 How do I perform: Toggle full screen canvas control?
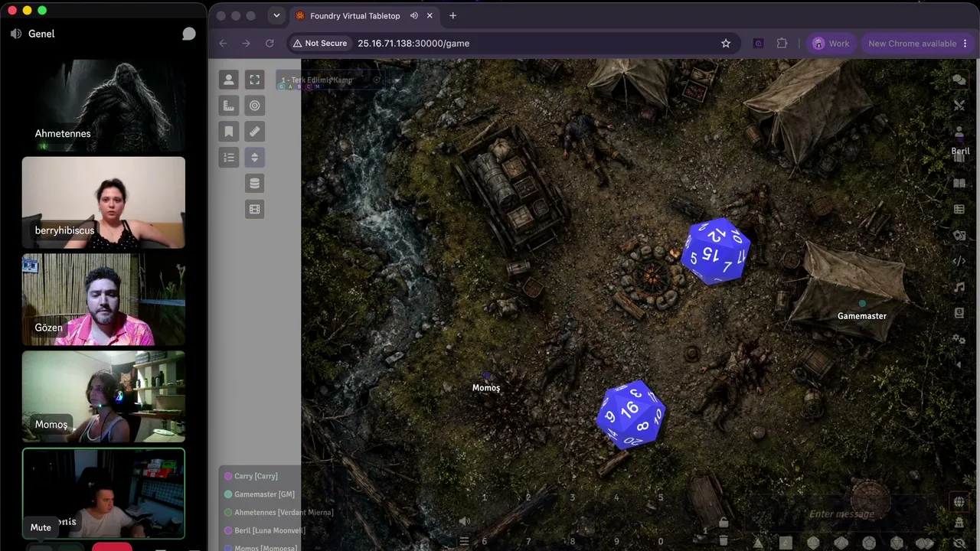pos(255,80)
